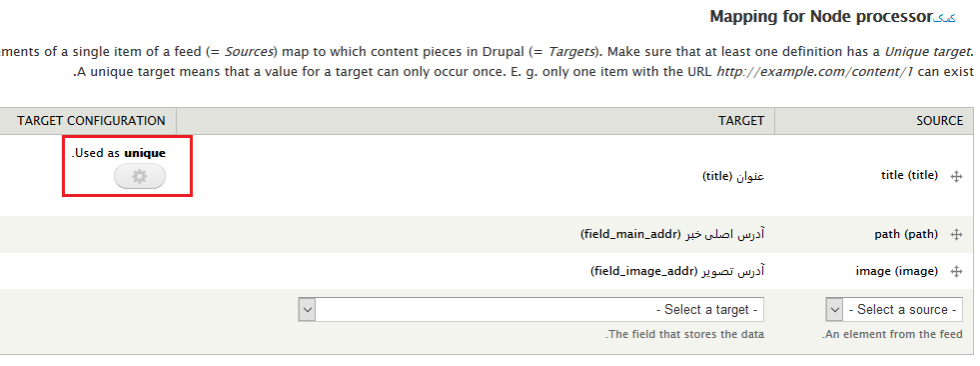The width and height of the screenshot is (980, 366).
Task: Select the title (title) source cell
Action: 909,176
